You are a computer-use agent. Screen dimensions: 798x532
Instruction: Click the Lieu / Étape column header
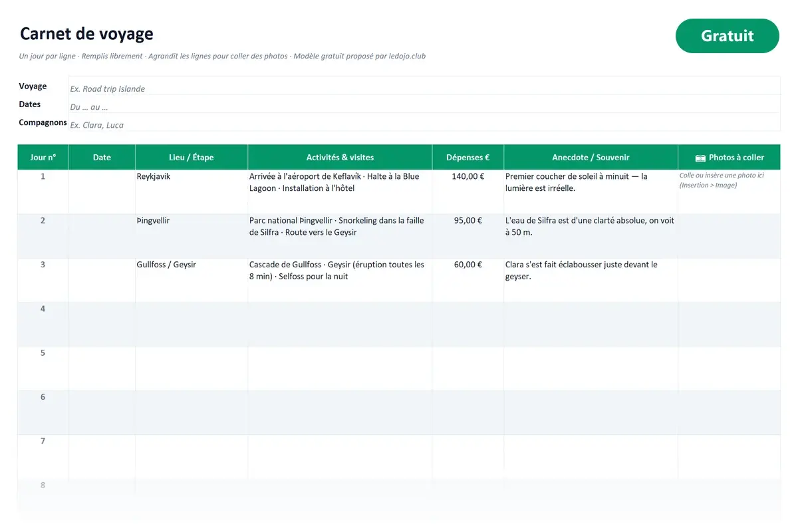coord(192,158)
